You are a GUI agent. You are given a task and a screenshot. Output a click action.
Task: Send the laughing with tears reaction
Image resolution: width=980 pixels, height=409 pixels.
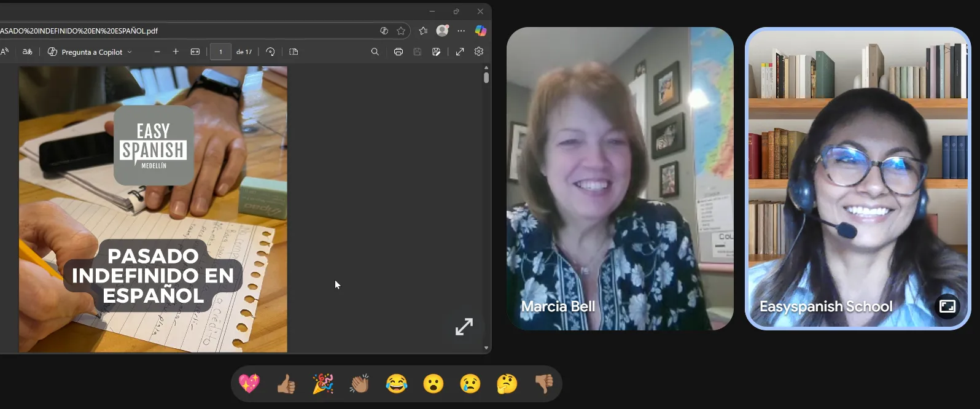click(397, 384)
